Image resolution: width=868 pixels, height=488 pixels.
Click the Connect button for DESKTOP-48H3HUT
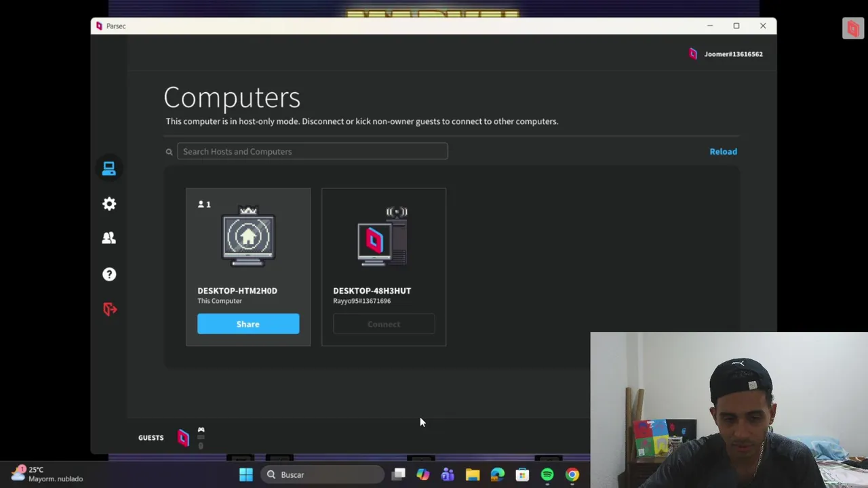pos(384,324)
